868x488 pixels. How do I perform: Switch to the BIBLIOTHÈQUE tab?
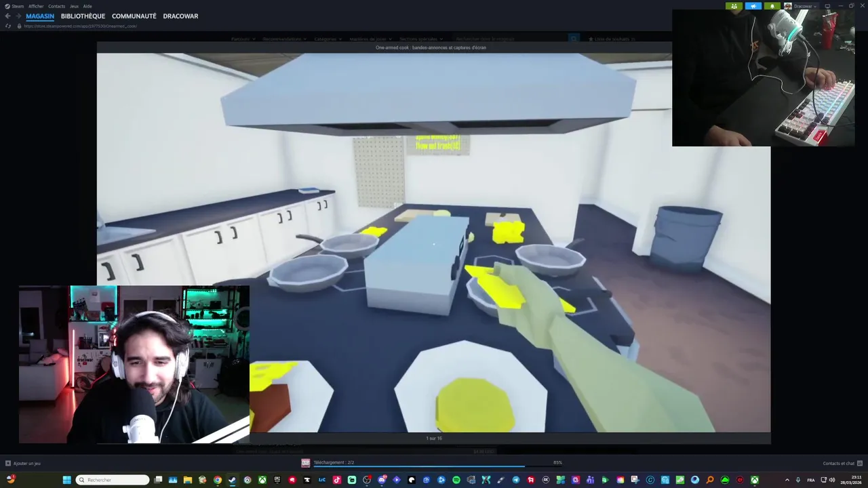pos(83,16)
